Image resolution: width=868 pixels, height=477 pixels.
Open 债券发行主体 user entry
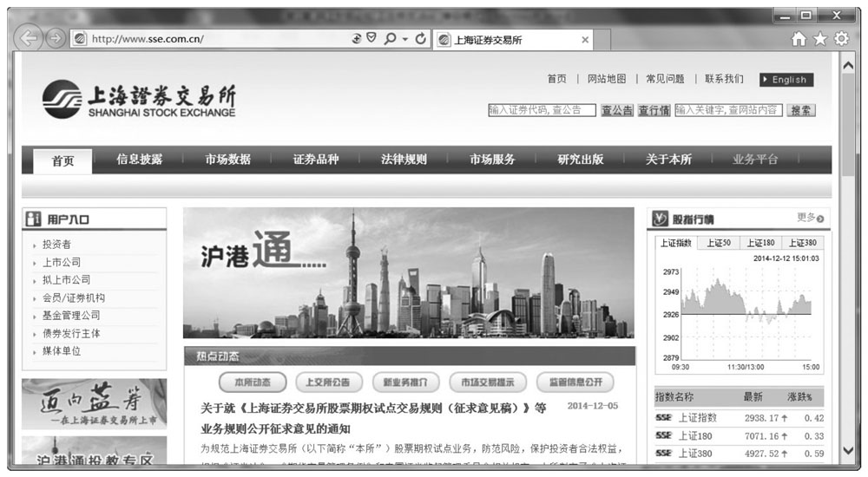pos(71,333)
